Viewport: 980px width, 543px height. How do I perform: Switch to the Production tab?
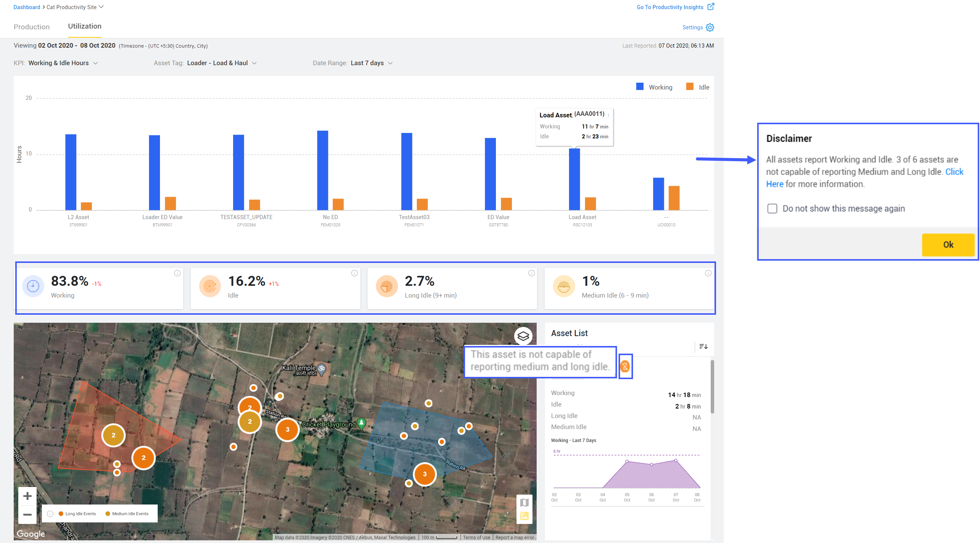[32, 27]
